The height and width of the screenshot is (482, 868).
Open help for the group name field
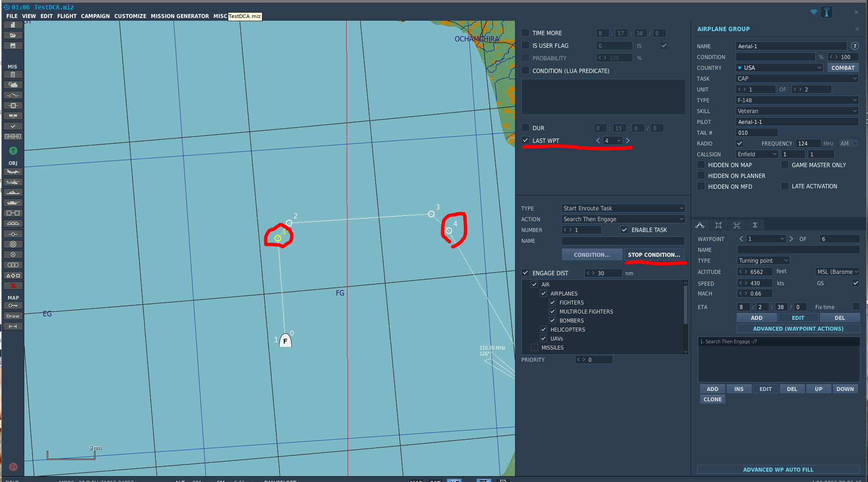point(854,46)
